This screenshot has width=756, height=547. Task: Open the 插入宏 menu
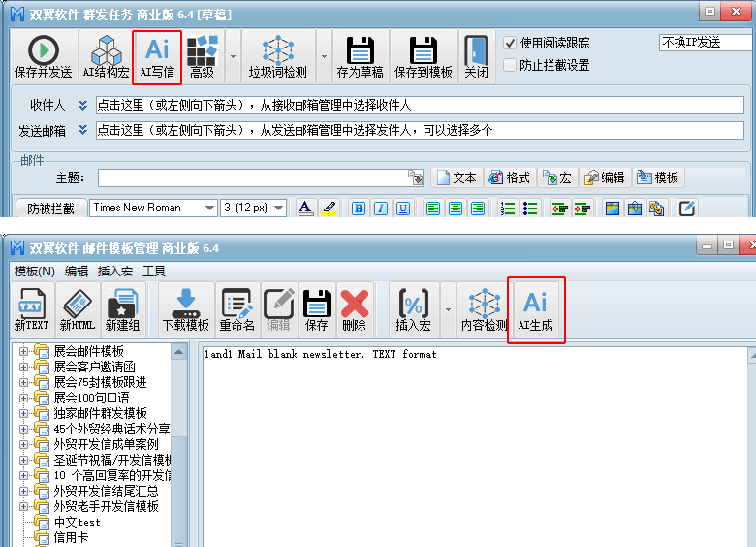[x=114, y=272]
